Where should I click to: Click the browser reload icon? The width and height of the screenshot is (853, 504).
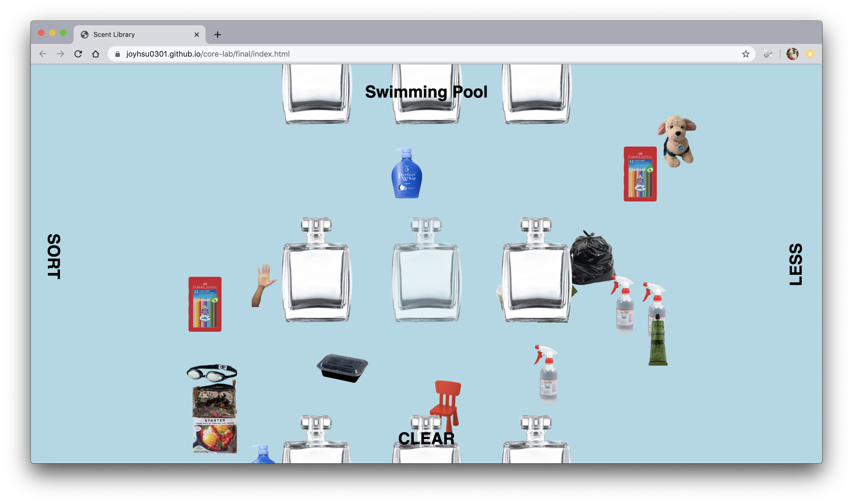(x=78, y=54)
